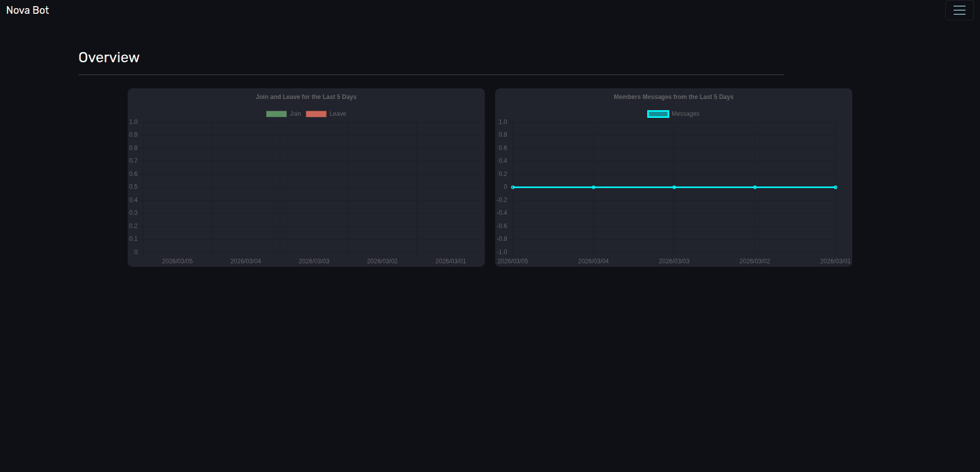The width and height of the screenshot is (980, 472).
Task: Select the Messages data point for 2026/03/02
Action: [x=755, y=187]
